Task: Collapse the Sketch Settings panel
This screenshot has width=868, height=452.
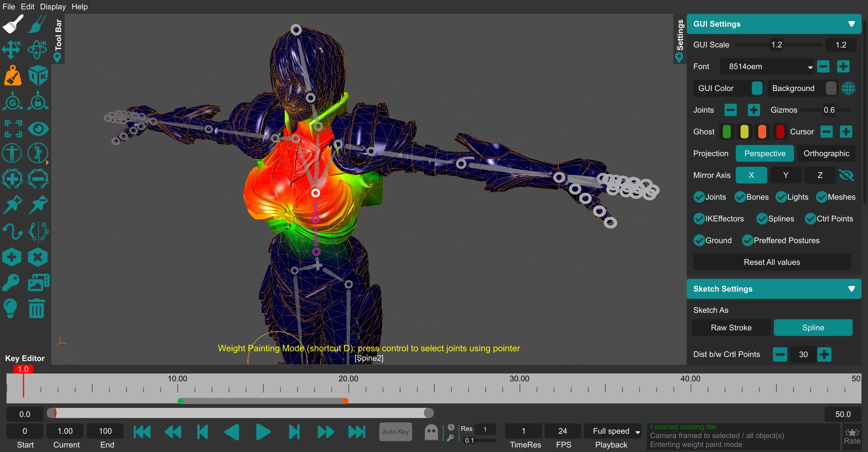Action: (x=852, y=289)
